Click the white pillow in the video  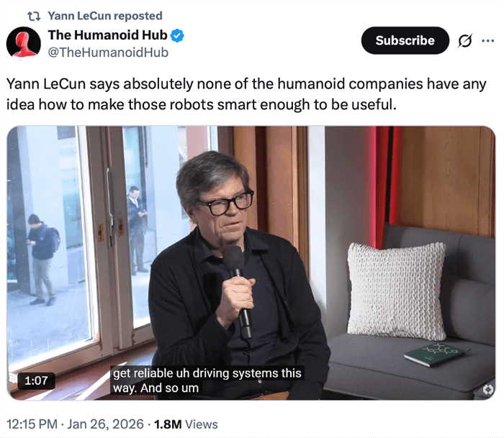(x=396, y=290)
